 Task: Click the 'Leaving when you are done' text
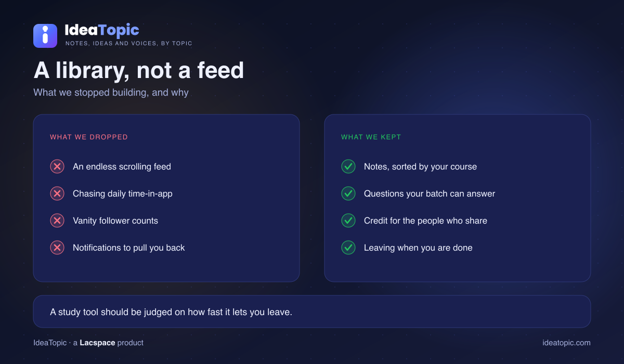[x=418, y=248]
